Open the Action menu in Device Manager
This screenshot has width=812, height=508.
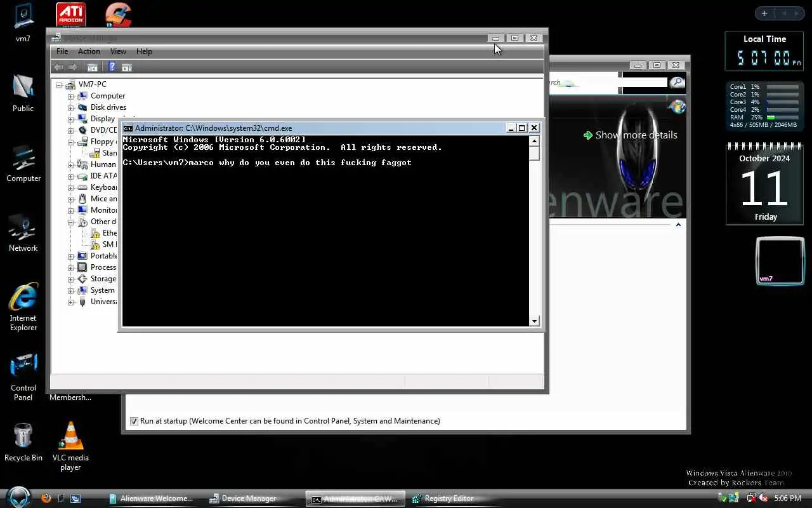pyautogui.click(x=89, y=51)
